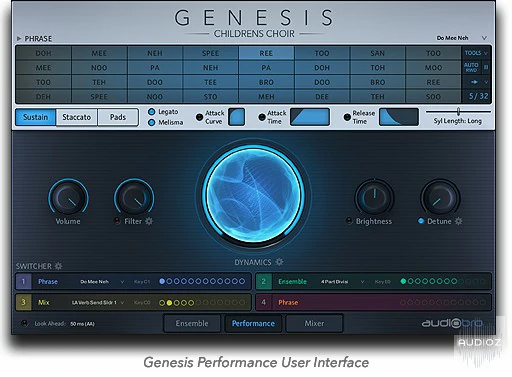Click the Release Time curve display

[399, 117]
